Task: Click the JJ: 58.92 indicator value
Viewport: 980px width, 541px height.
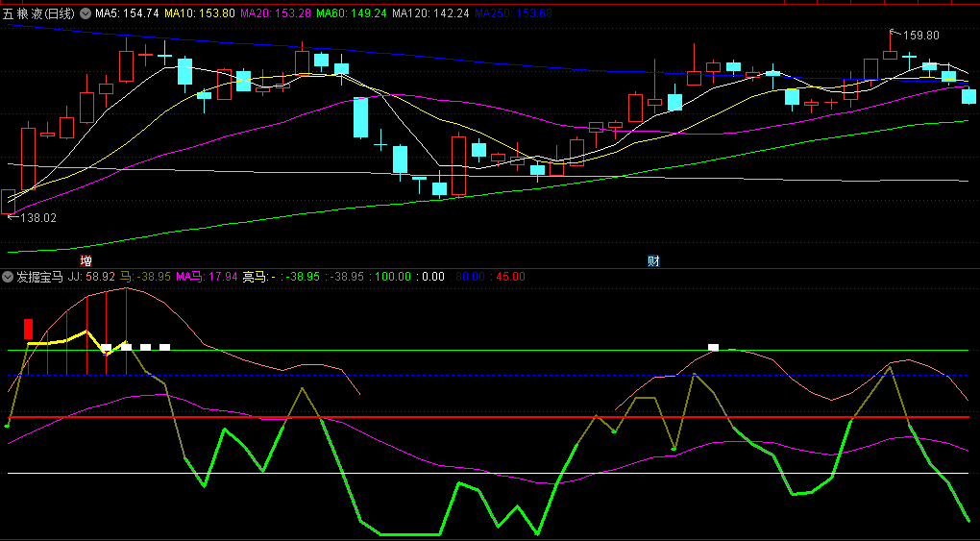Action: 91,277
